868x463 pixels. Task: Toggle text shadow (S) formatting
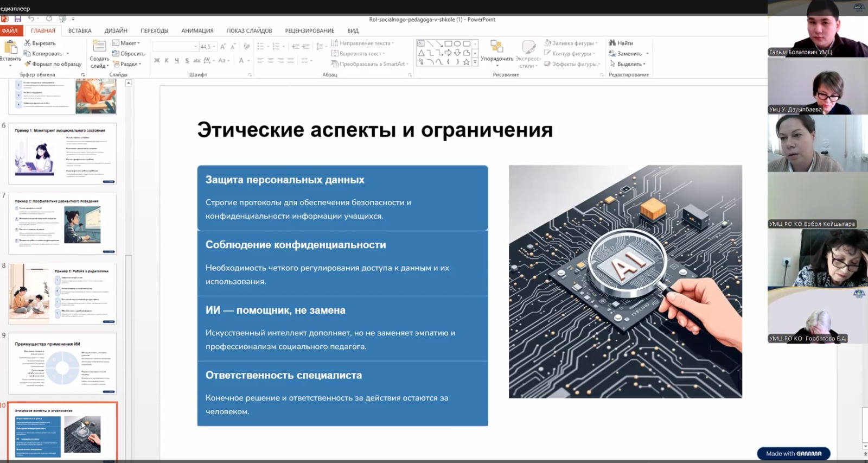tap(187, 61)
